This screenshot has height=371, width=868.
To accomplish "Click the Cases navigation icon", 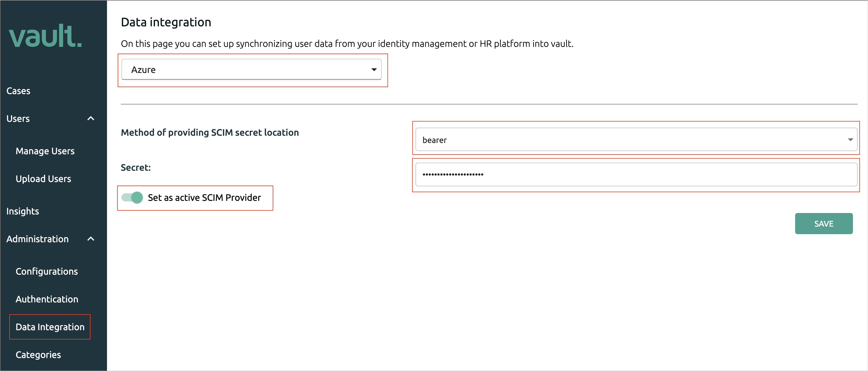I will [x=18, y=90].
